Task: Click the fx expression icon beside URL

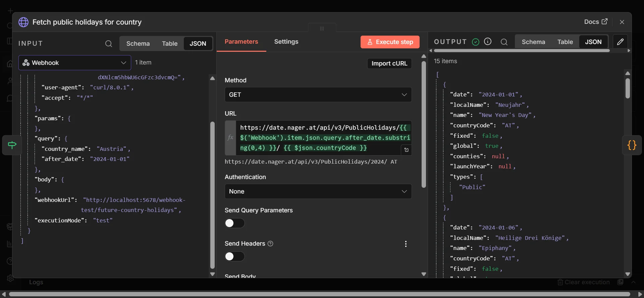Action: 230,137
